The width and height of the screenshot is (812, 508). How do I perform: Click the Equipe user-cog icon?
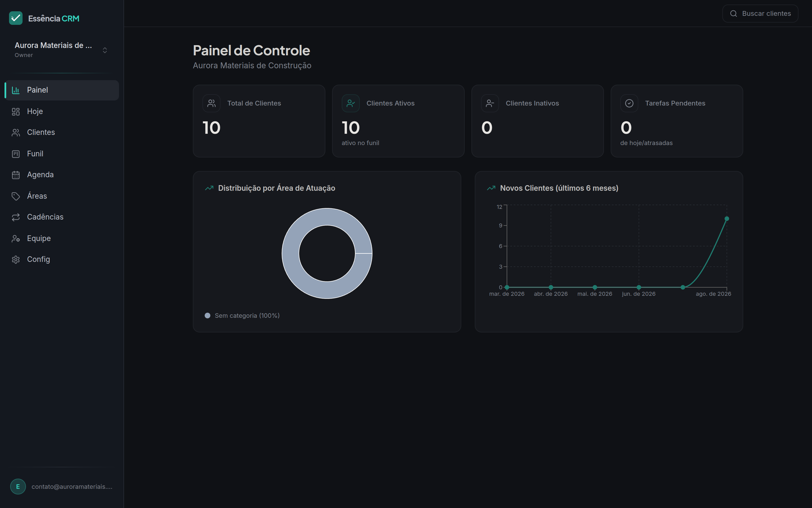coord(16,238)
